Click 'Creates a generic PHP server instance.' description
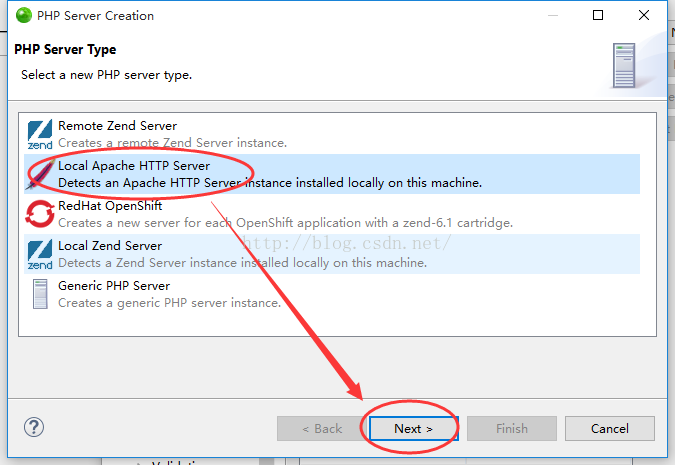The width and height of the screenshot is (675, 465). (x=169, y=303)
